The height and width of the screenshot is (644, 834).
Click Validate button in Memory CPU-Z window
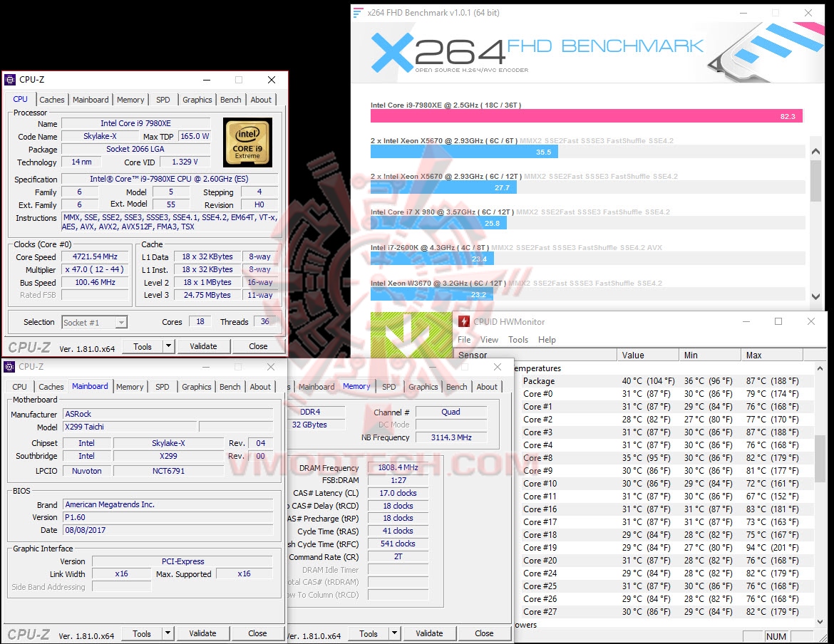(x=429, y=633)
